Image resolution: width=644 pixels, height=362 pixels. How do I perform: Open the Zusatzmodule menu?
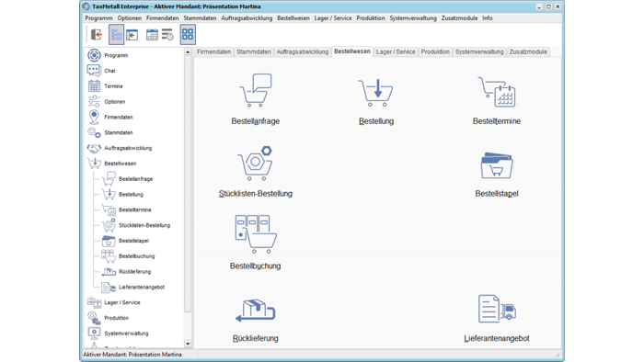460,18
